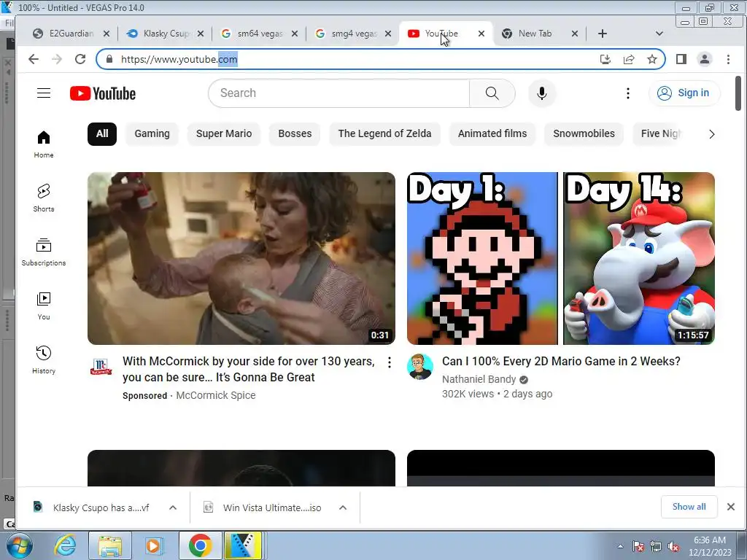Click Show all downloads button
747x560 pixels.
click(x=689, y=507)
